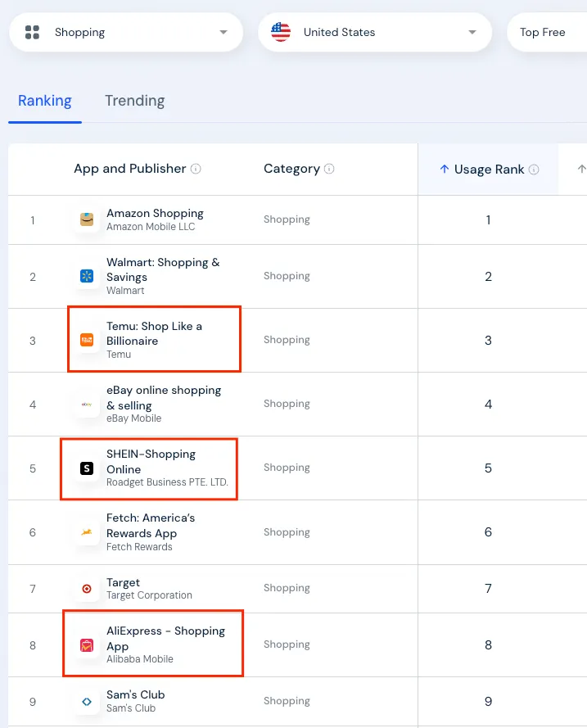This screenshot has height=728, width=587.
Task: Open Temu: Shop Like a Billionaire
Action: click(154, 333)
